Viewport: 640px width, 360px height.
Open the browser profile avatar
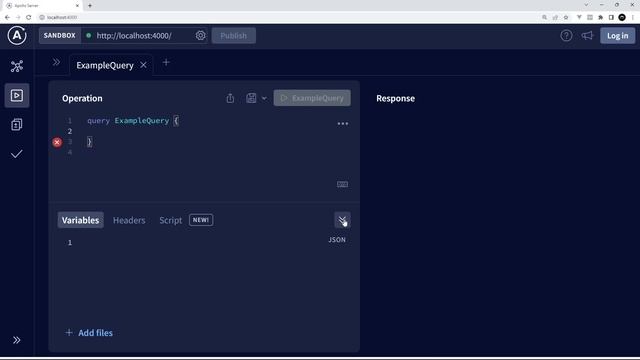[622, 17]
